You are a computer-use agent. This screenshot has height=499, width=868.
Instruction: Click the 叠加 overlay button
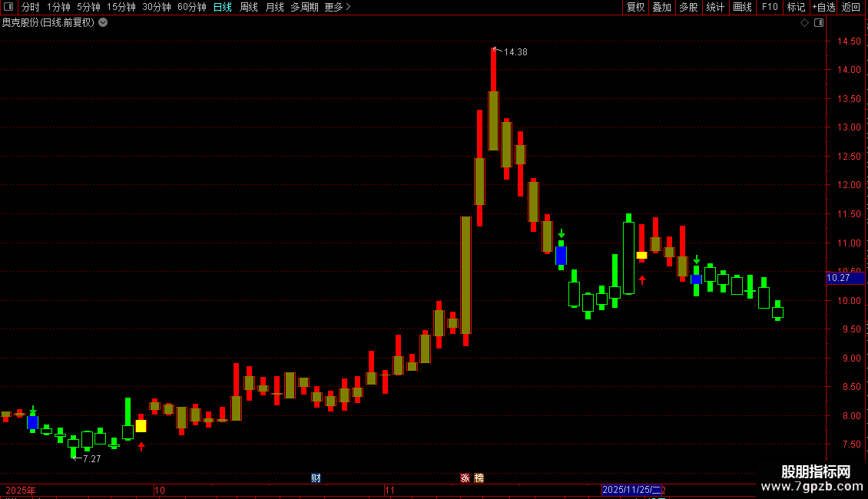pos(661,7)
